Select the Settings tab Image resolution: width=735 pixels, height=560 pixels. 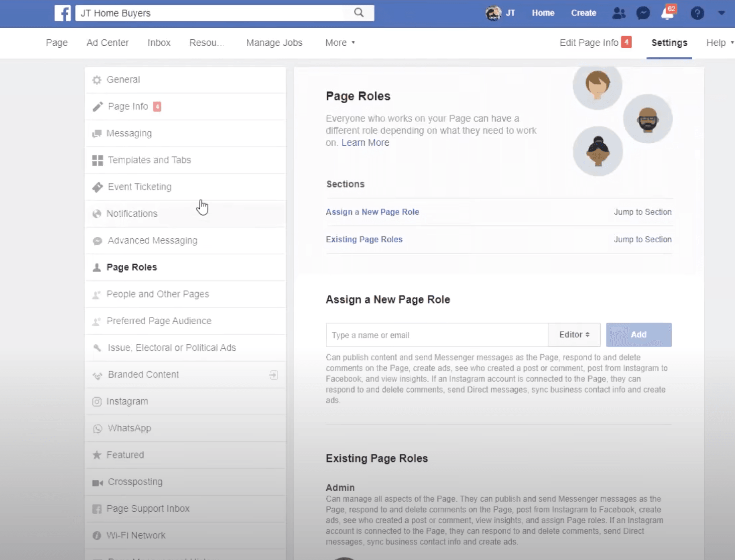(669, 43)
